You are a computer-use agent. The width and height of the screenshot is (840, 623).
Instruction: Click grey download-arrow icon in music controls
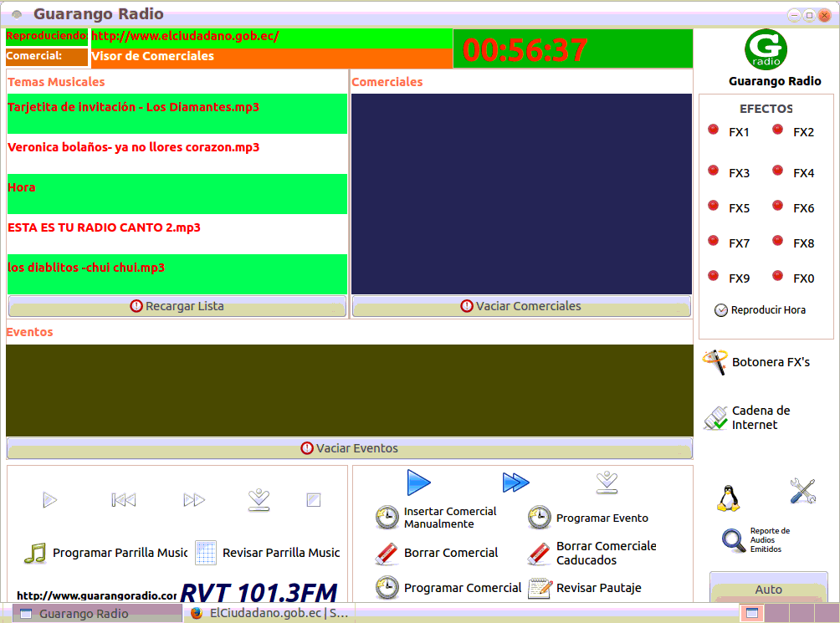[259, 500]
